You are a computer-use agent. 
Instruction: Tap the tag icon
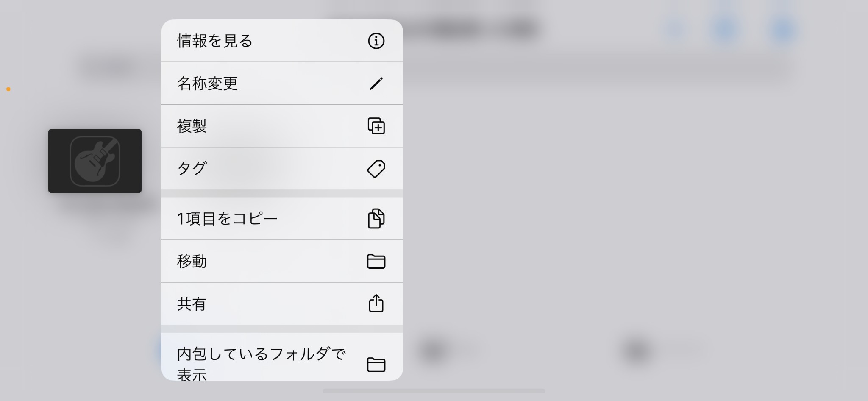[376, 169]
